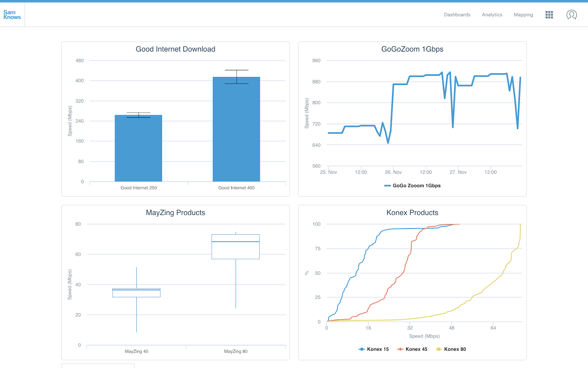Toggle the Konex 15 legend series
The width and height of the screenshot is (588, 368).
[x=374, y=349]
